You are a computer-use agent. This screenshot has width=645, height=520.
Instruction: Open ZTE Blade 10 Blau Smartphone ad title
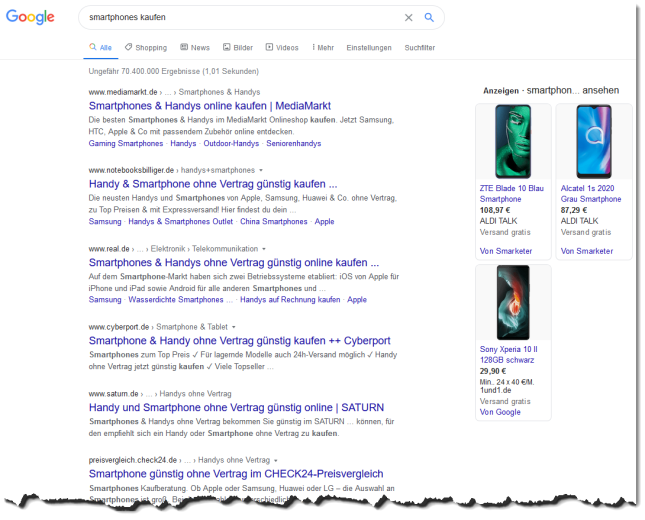512,194
